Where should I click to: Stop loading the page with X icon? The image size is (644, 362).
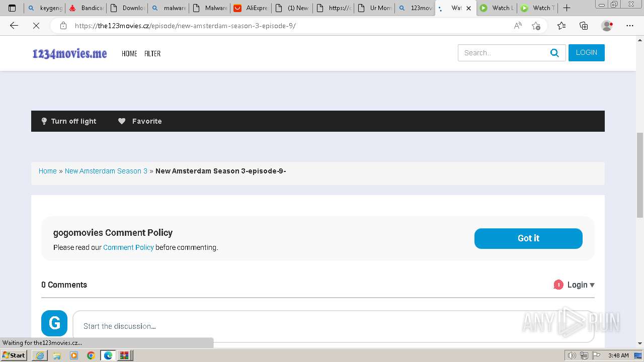coord(36,26)
